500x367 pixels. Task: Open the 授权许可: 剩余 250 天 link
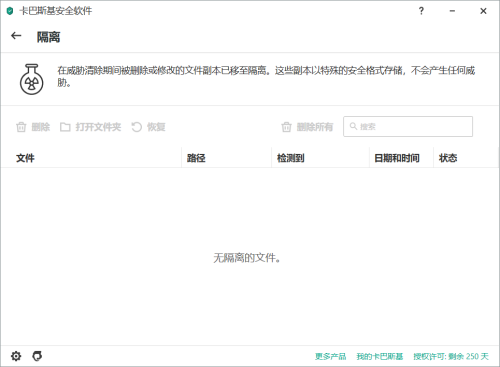451,357
